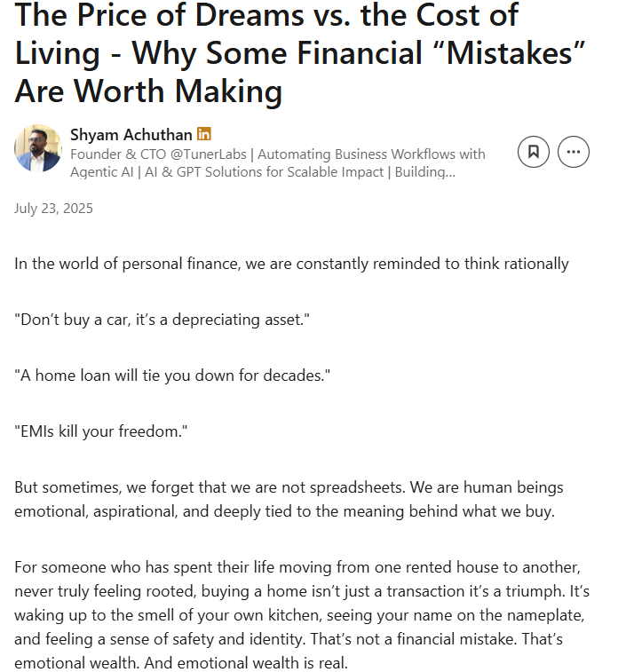Click the "Don't buy a car" quote
Screen dimensions: 626x672
(162, 320)
